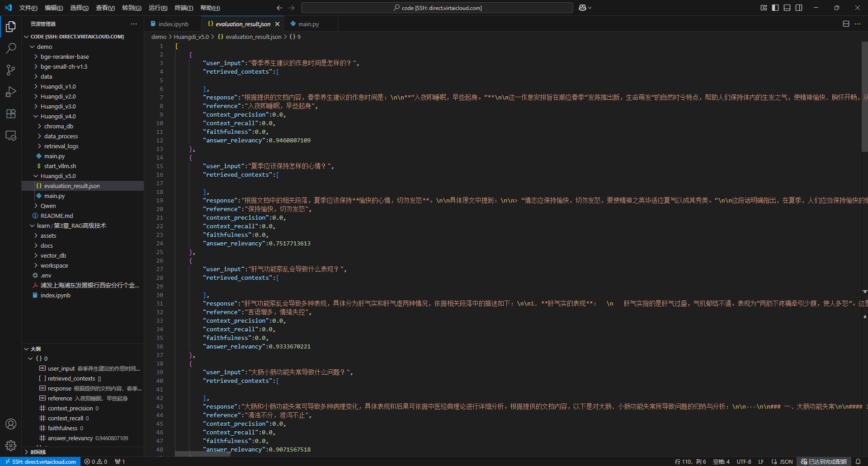Image resolution: width=868 pixels, height=466 pixels.
Task: Open the Copilot chat icon
Action: (583, 8)
